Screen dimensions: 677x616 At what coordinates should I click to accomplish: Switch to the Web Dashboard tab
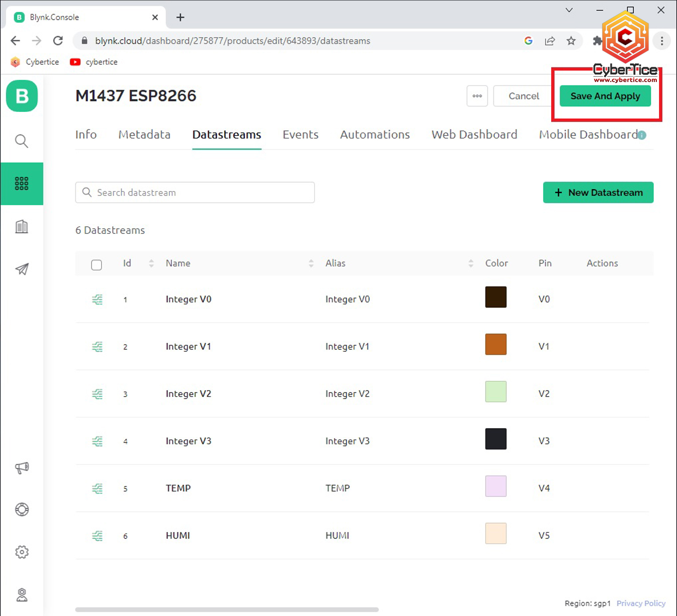click(474, 135)
